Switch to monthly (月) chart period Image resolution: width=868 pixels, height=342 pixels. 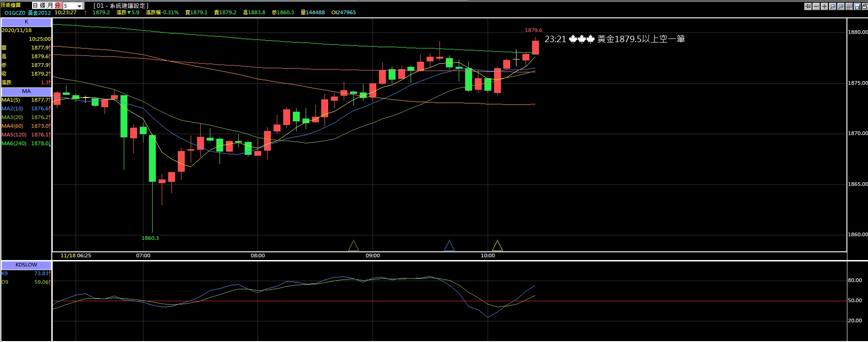(x=50, y=5)
